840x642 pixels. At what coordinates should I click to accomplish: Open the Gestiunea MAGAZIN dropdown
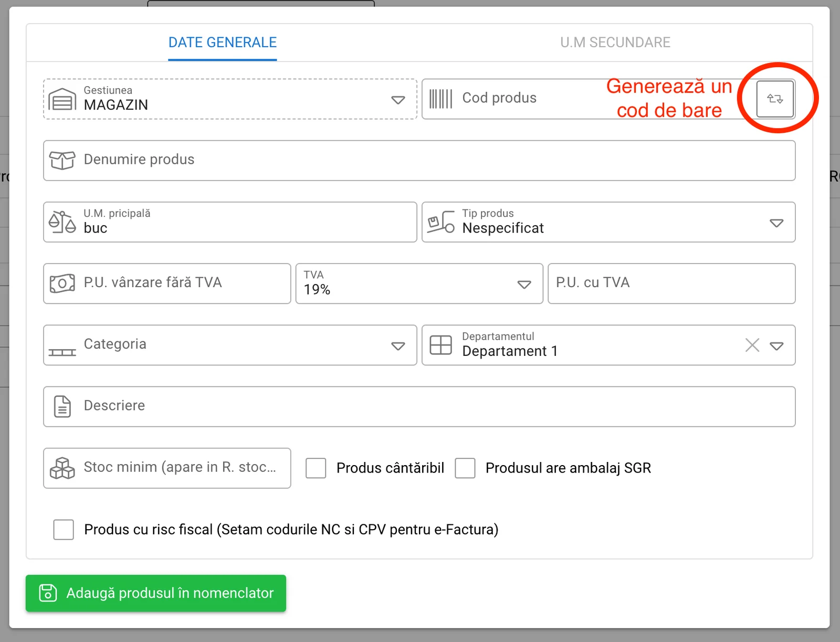(x=398, y=100)
